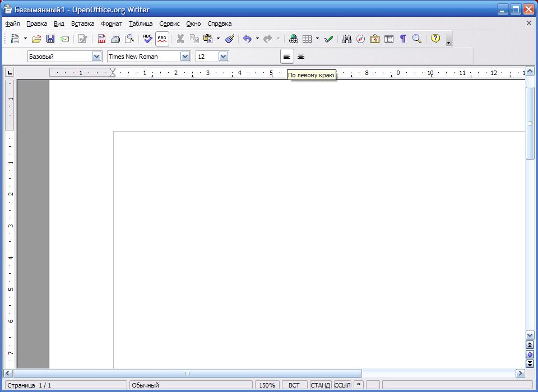Viewport: 538px width, 392px height.
Task: Expand the Paste options dropdown arrow
Action: pos(218,39)
